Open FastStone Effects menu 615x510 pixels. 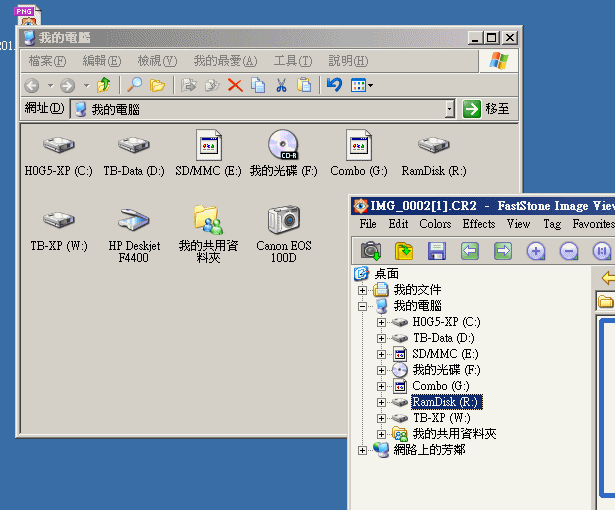tap(479, 224)
